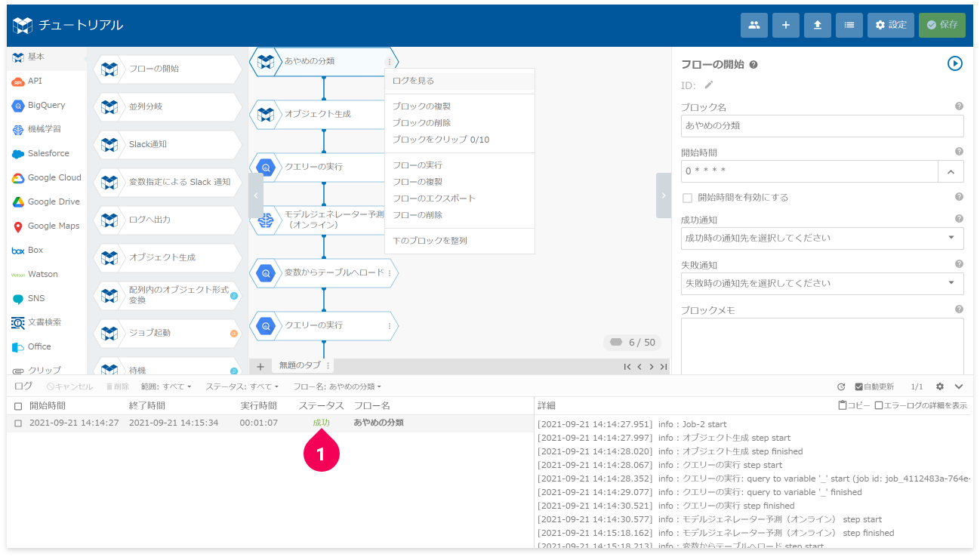Click the green 保存 save button

point(941,25)
